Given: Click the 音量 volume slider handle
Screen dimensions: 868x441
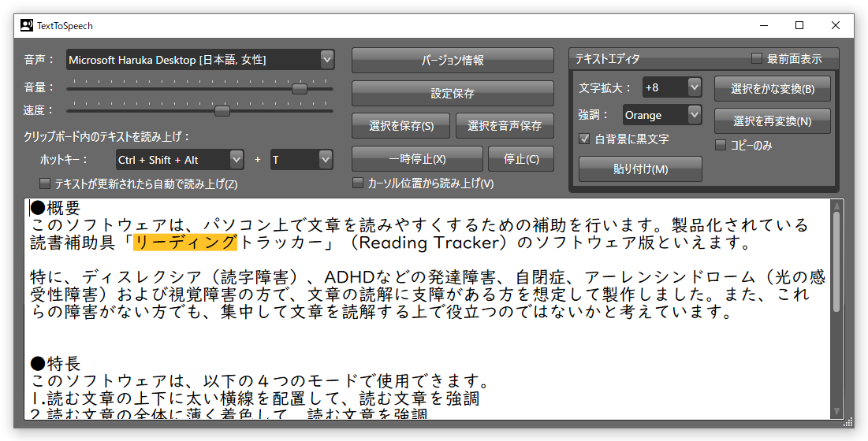Looking at the screenshot, I should pyautogui.click(x=300, y=88).
